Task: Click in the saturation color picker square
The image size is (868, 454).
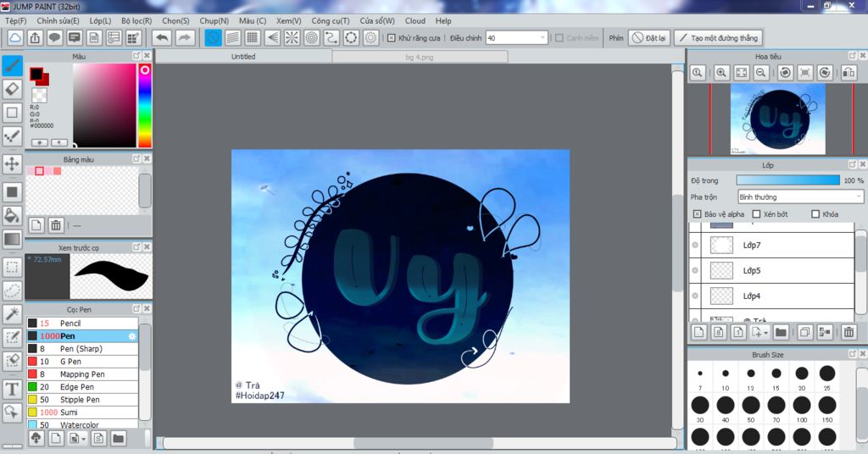Action: tap(104, 105)
